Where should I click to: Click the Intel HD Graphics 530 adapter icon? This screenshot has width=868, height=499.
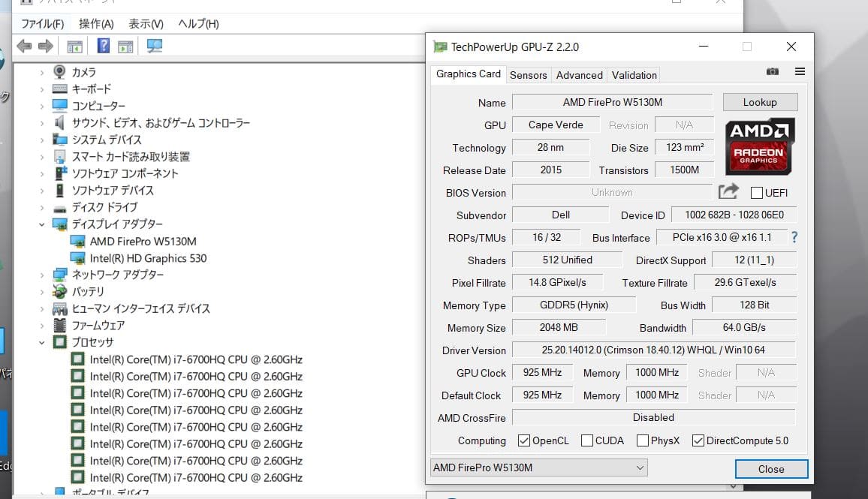77,258
